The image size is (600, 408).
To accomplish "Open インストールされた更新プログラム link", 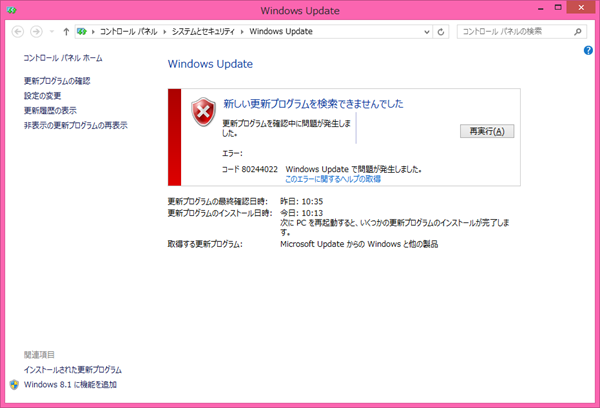I will [73, 370].
